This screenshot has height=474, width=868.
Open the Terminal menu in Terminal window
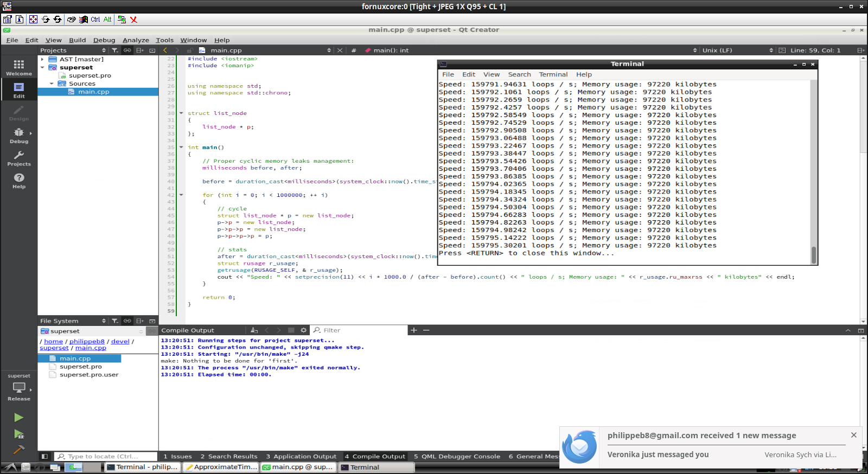[x=553, y=74]
